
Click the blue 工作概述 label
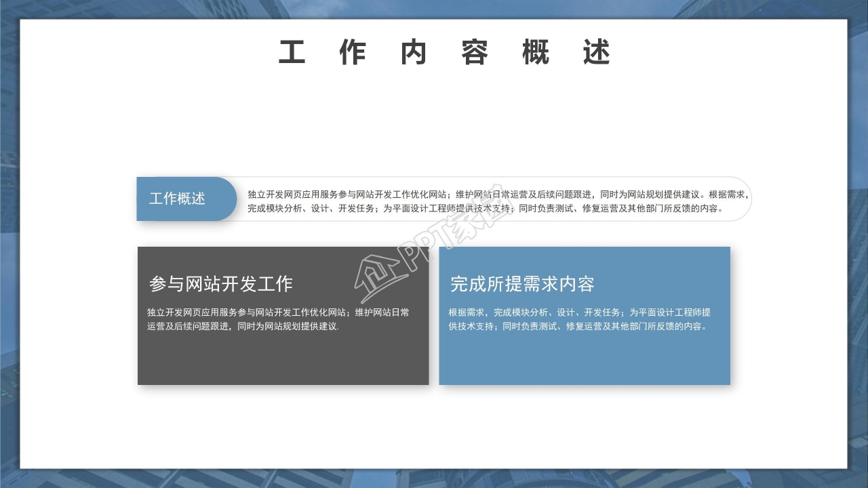(x=186, y=199)
